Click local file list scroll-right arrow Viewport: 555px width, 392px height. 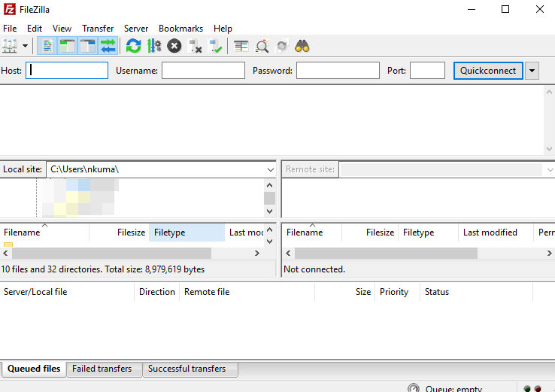click(x=257, y=254)
